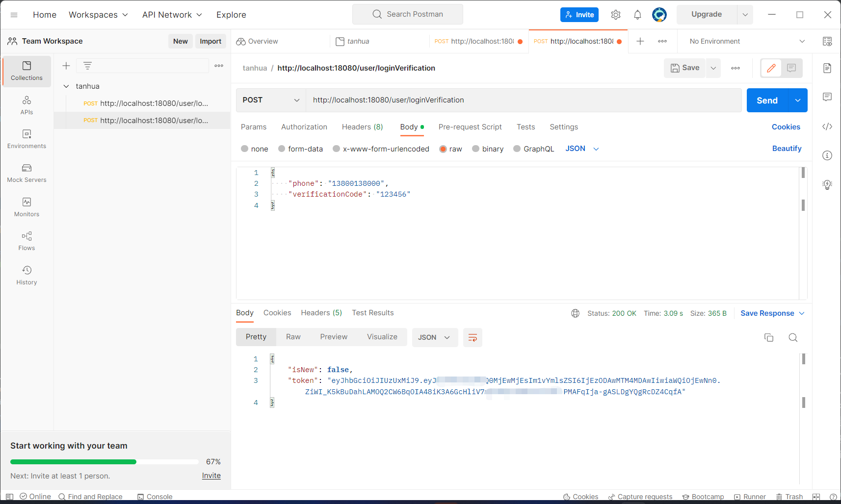This screenshot has width=841, height=504.
Task: Click the Search Postman box
Action: tap(407, 14)
